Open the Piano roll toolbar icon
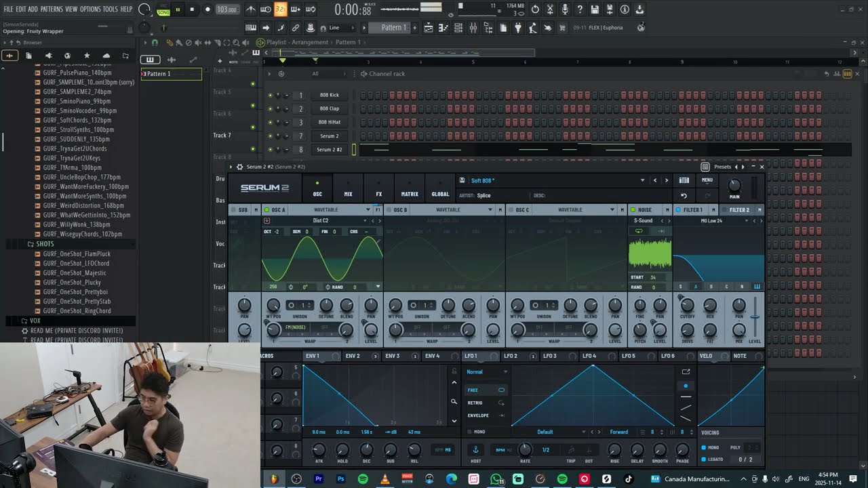Screen dimensions: 868x488 click(443, 28)
